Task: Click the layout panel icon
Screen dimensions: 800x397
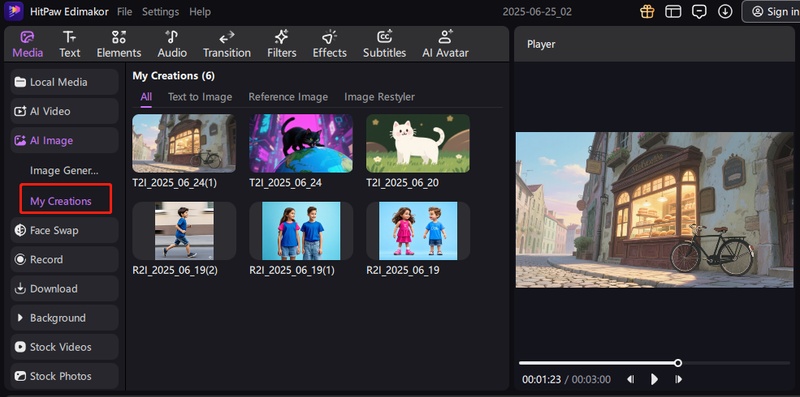Action: [x=673, y=11]
